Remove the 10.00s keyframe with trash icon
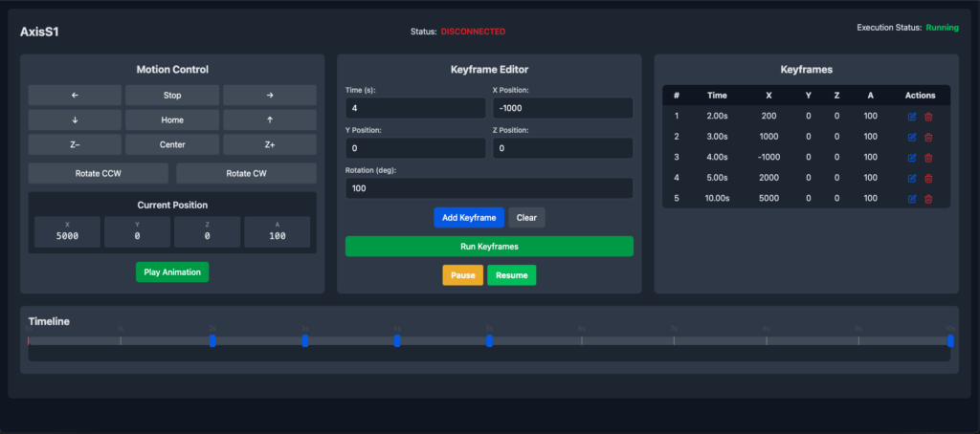Viewport: 980px width, 434px height. pyautogui.click(x=927, y=199)
